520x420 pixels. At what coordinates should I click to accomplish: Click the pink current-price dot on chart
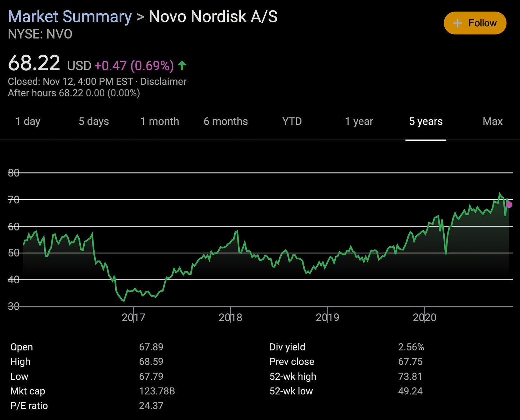point(509,204)
